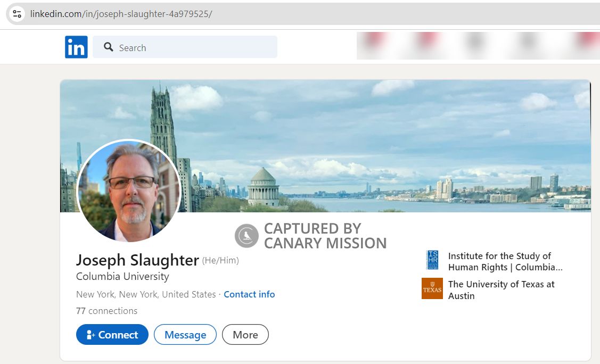Open the Contact info link

point(249,294)
